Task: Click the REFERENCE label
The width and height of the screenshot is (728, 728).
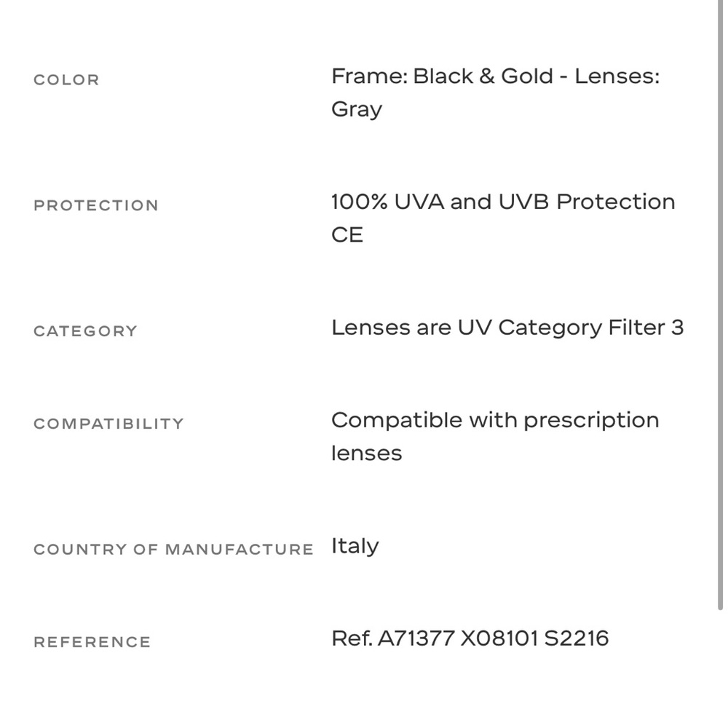Action: pyautogui.click(x=92, y=642)
